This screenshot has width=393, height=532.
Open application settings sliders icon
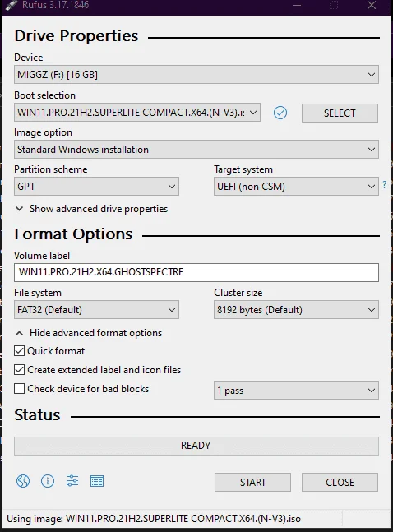[x=72, y=481]
